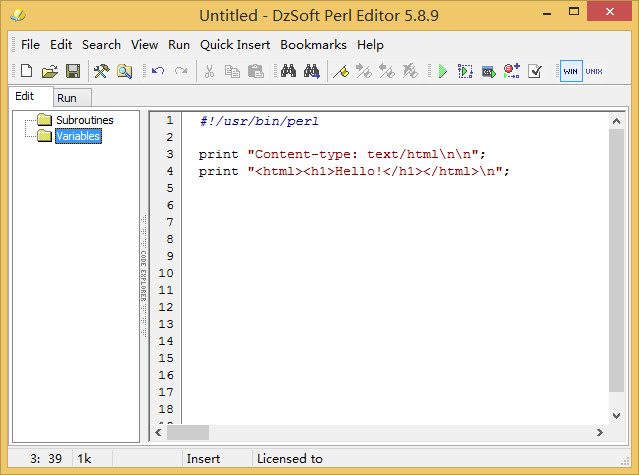Viewport: 639px width, 475px height.
Task: Toggle UNIX line ending format
Action: tap(594, 71)
